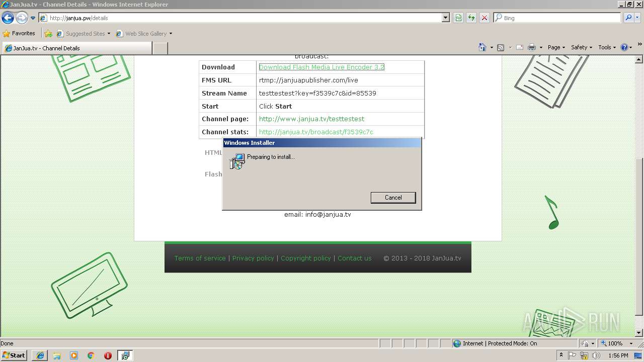Expand the Print options dropdown arrow

point(541,47)
